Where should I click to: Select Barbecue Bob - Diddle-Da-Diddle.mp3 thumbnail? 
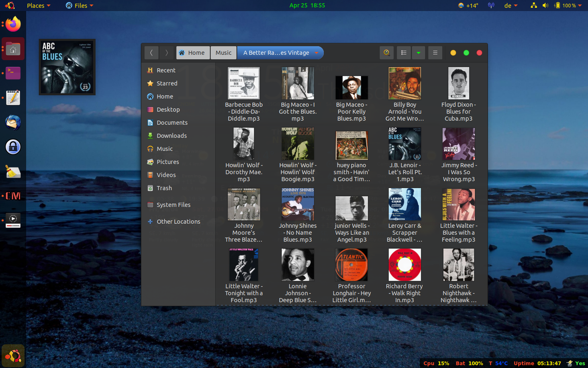[244, 83]
